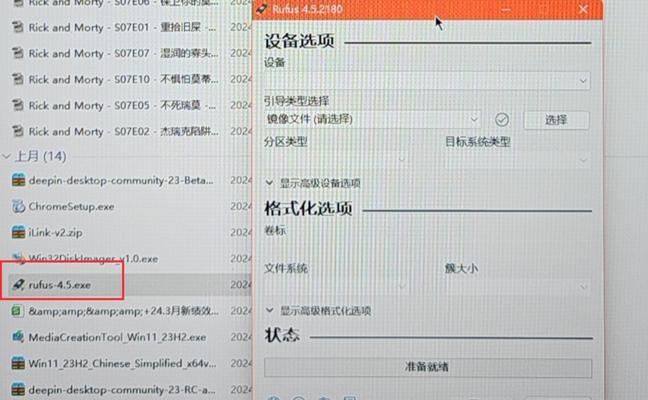This screenshot has height=400, width=648.
Task: Open the 分区类型 partition scheme dropdown
Action: click(x=336, y=159)
